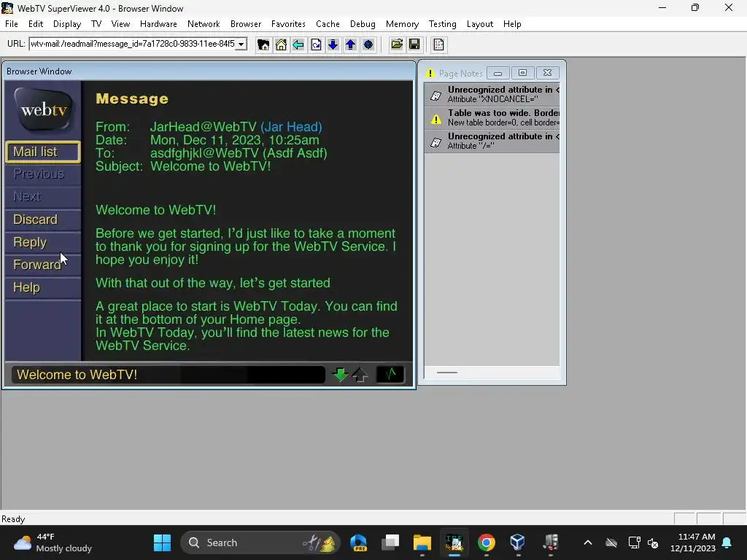Click the Mail list sidebar button
The image size is (747, 560).
pos(43,152)
